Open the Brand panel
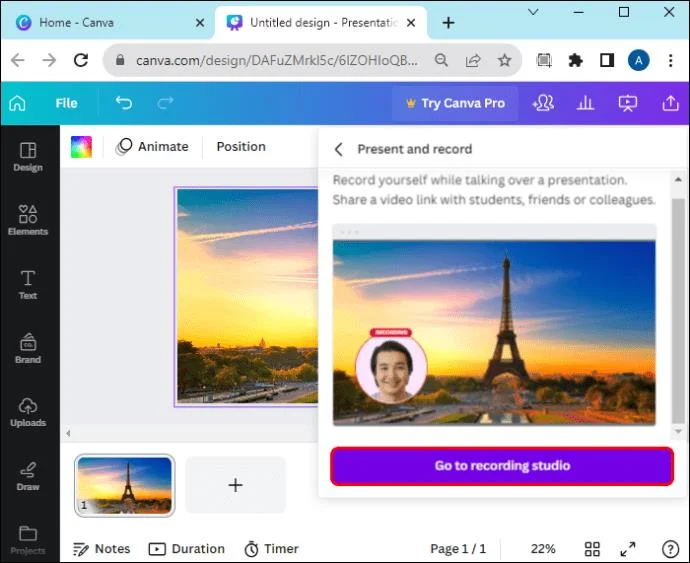This screenshot has width=690, height=563. (x=28, y=349)
